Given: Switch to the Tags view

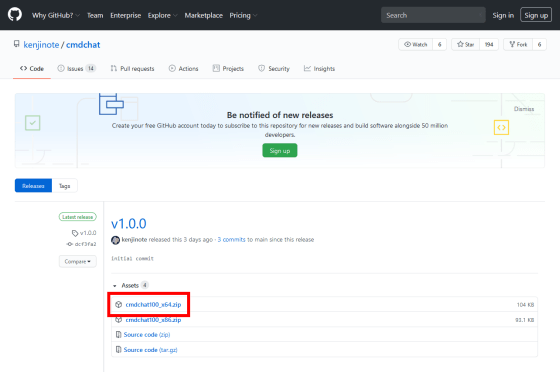Looking at the screenshot, I should 65,186.
